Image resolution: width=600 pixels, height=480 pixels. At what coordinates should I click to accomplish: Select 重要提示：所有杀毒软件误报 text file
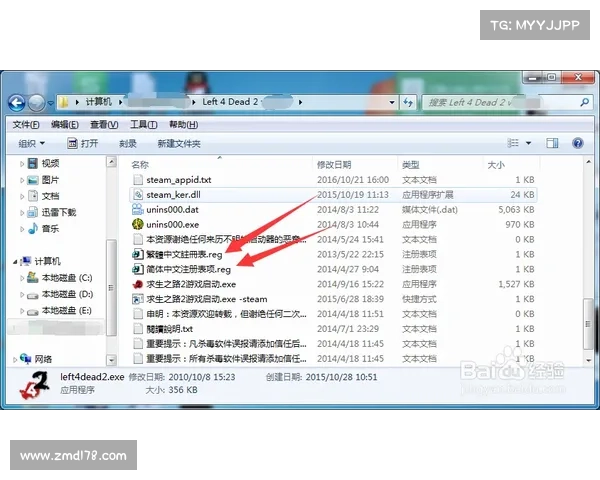[226, 359]
